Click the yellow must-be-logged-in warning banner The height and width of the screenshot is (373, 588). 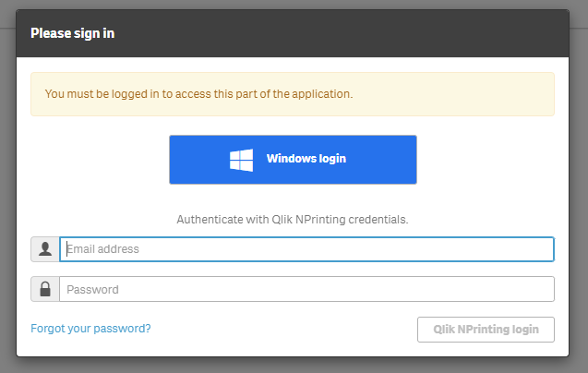[462, 94]
